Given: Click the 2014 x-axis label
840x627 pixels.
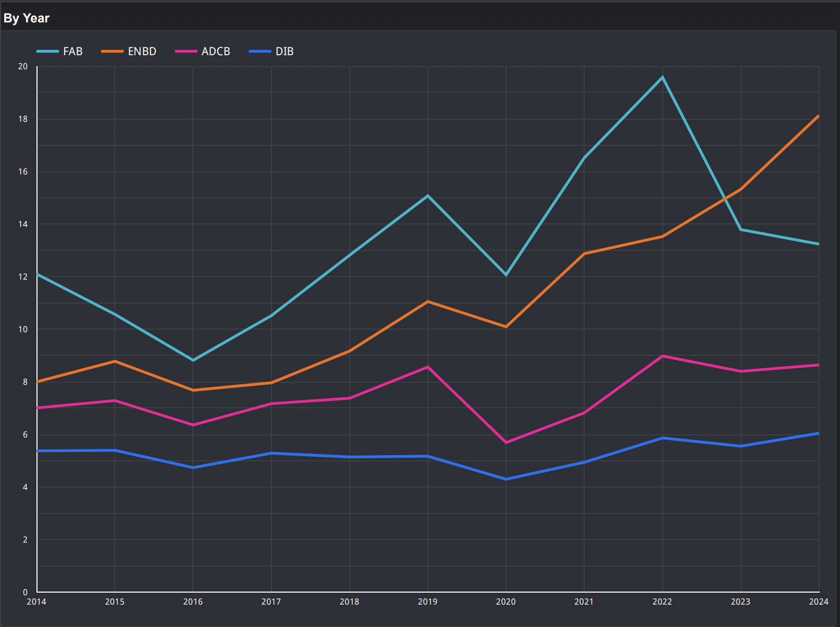Looking at the screenshot, I should click(36, 602).
